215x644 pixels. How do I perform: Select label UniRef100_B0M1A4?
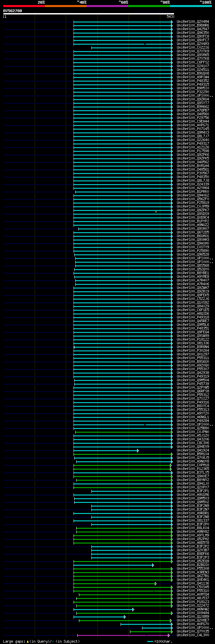click(193, 166)
